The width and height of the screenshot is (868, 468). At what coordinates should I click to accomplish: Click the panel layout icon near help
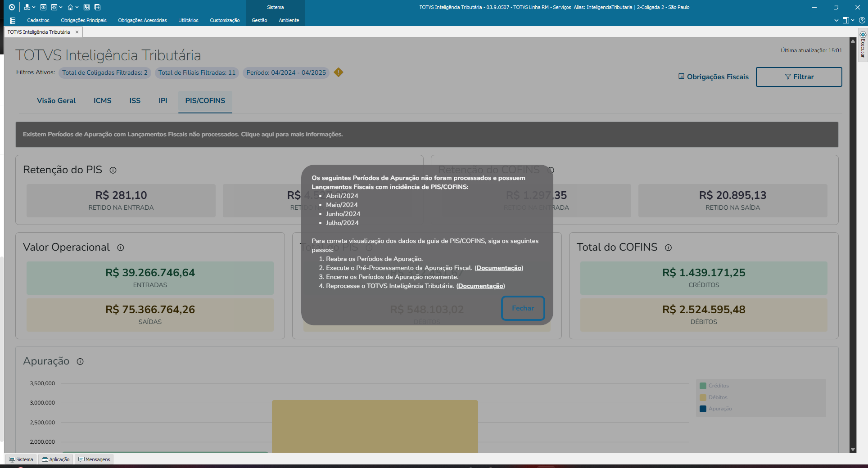click(846, 20)
